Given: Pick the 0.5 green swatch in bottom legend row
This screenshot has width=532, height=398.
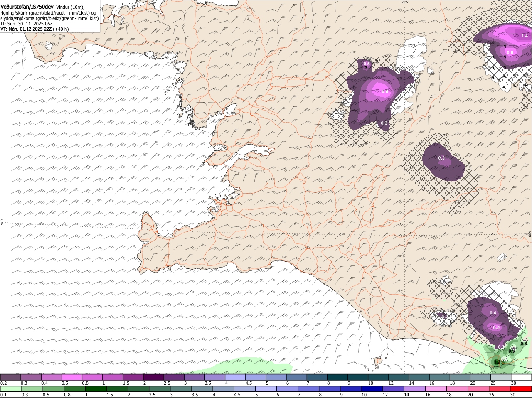Looking at the screenshot, I should click(53, 389).
